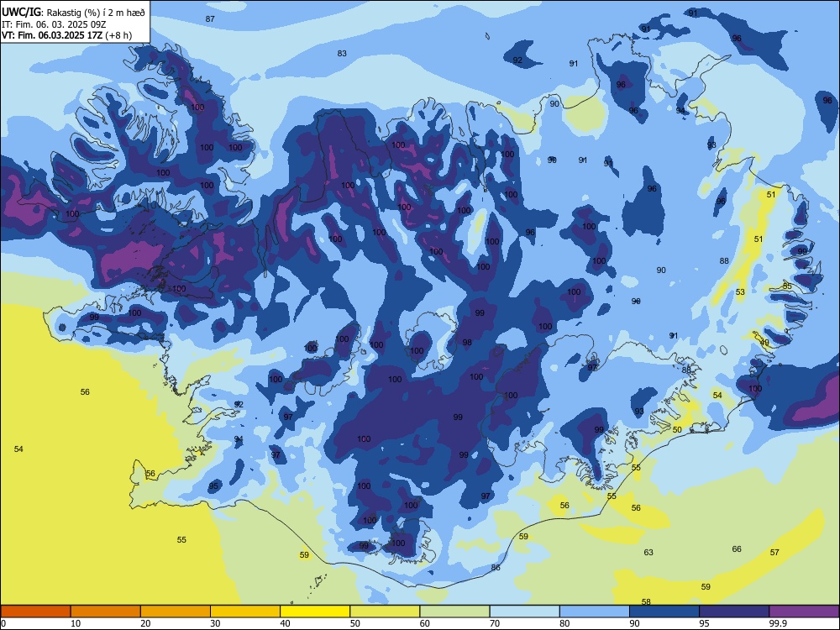Image resolution: width=840 pixels, height=630 pixels.
Task: Click the 'IT: Fim. 06. 03. 2025 09Z' line
Action: (x=54, y=24)
